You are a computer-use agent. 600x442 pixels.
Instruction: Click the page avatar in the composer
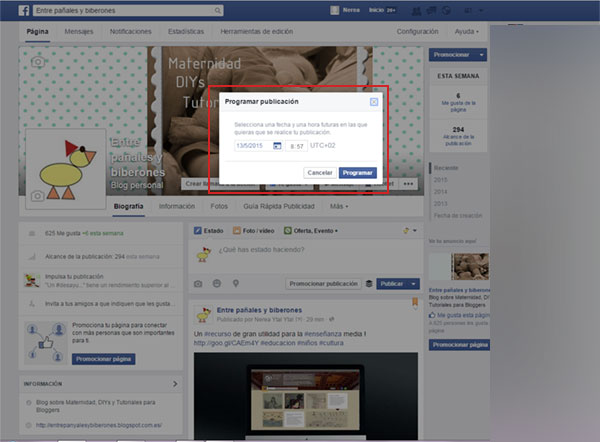[204, 254]
